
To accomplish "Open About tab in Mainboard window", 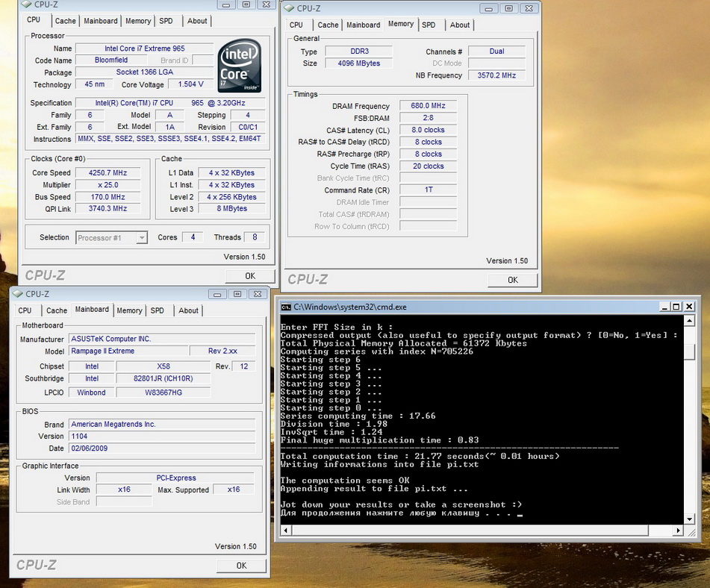I will [x=188, y=310].
